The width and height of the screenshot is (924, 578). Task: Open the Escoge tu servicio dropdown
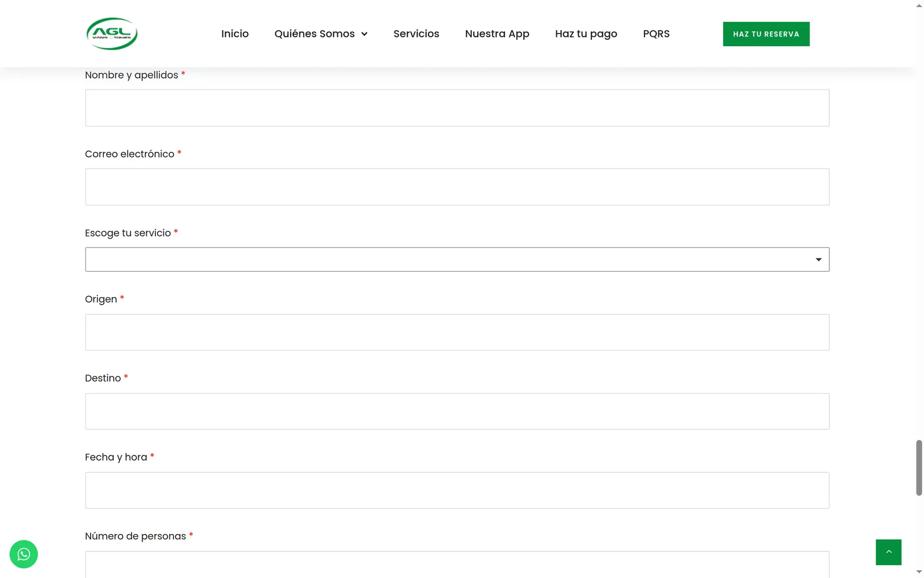pos(457,260)
